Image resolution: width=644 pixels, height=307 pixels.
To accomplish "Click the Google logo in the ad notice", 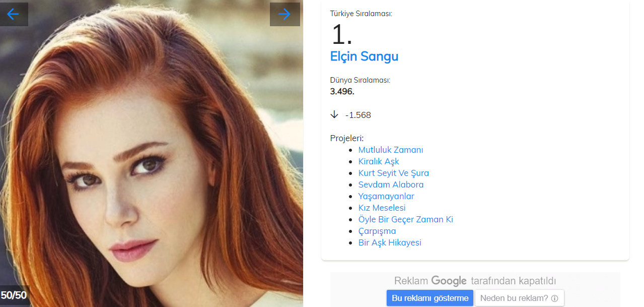I will point(449,281).
